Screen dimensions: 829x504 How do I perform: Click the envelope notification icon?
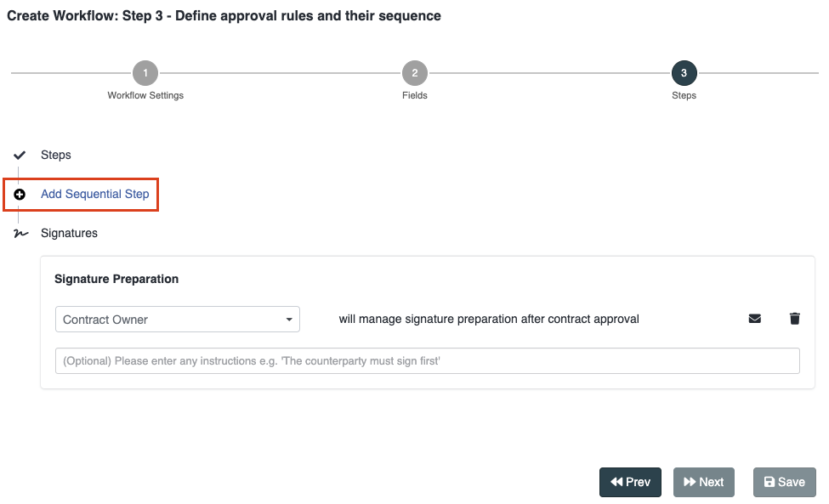[754, 319]
